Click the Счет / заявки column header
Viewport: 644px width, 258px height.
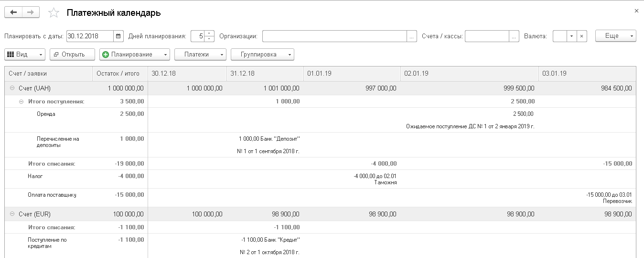click(x=48, y=74)
